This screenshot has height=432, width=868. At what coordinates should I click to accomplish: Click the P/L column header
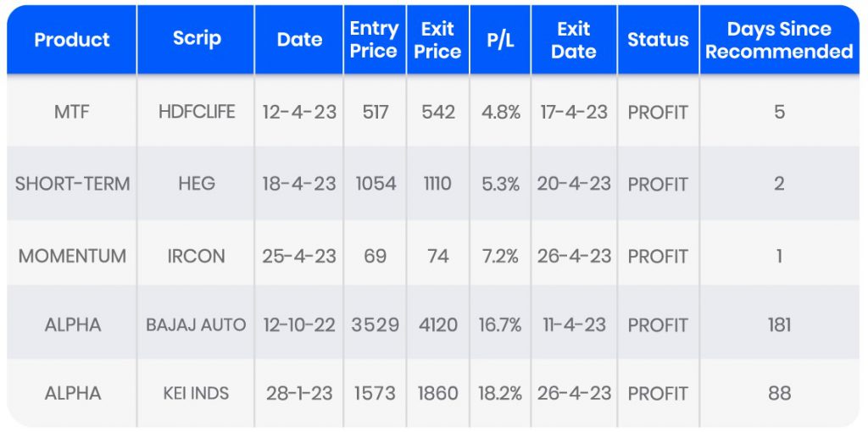(x=500, y=40)
